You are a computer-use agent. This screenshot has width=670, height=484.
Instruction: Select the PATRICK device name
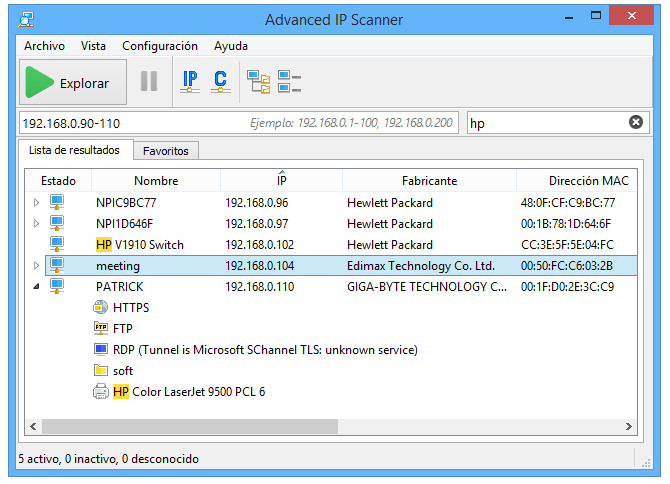point(120,287)
